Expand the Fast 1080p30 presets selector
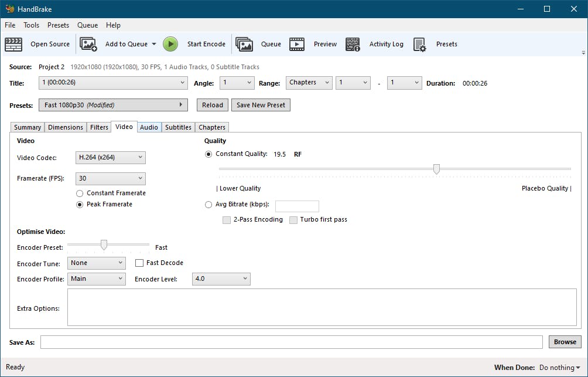Image resolution: width=588 pixels, height=377 pixels. (113, 105)
